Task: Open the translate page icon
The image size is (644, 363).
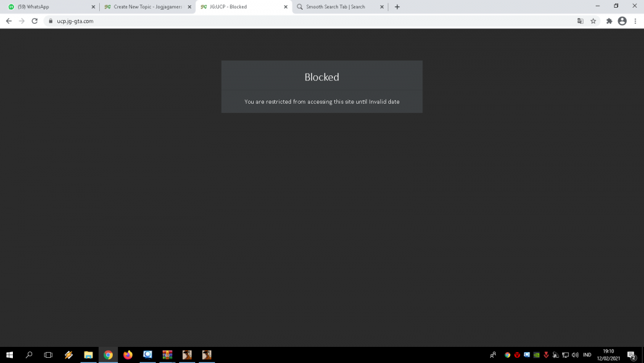Action: [x=580, y=21]
